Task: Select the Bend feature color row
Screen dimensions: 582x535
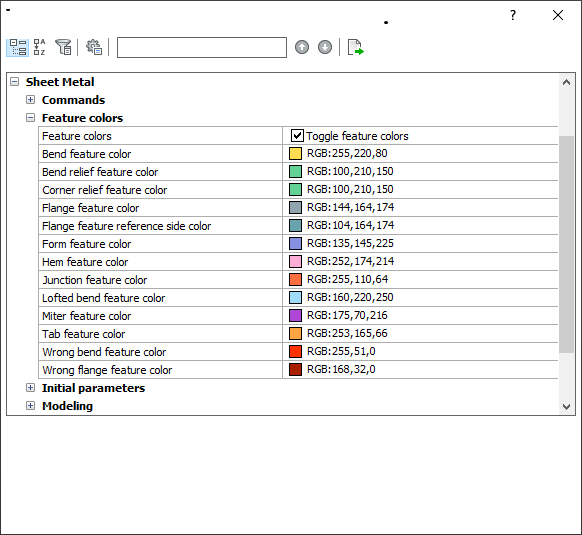Action: pyautogui.click(x=298, y=154)
